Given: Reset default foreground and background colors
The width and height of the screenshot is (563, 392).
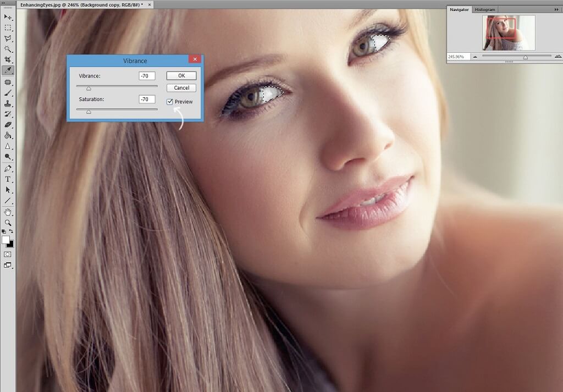Looking at the screenshot, I should 4,231.
